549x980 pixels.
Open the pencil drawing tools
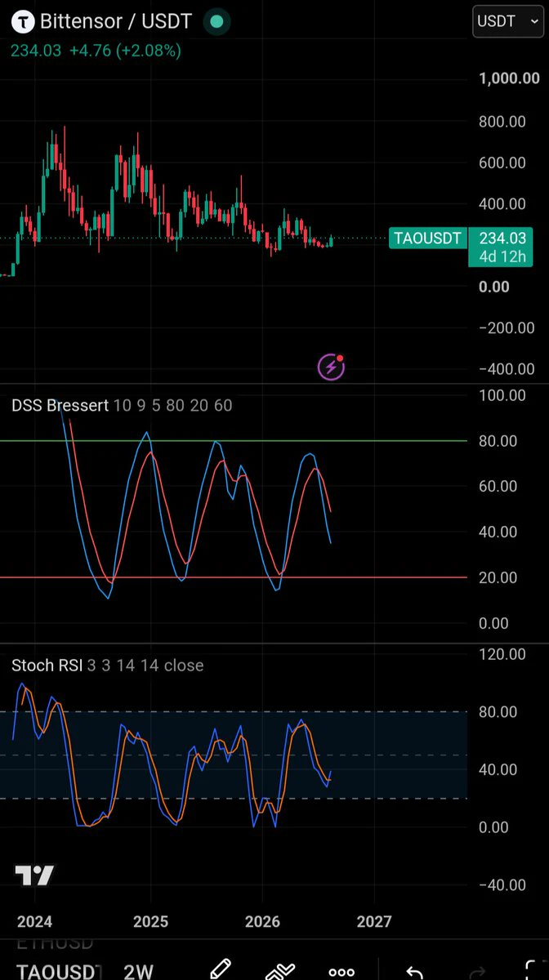coord(221,970)
